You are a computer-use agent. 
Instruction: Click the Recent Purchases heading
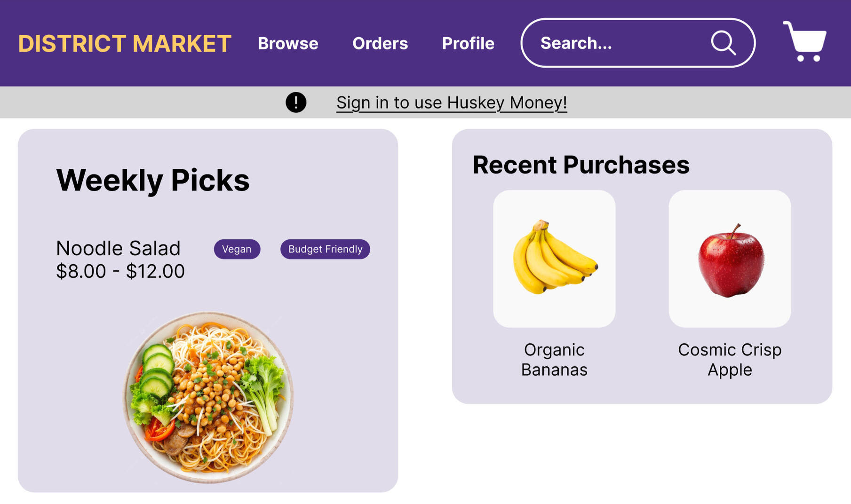pyautogui.click(x=581, y=165)
